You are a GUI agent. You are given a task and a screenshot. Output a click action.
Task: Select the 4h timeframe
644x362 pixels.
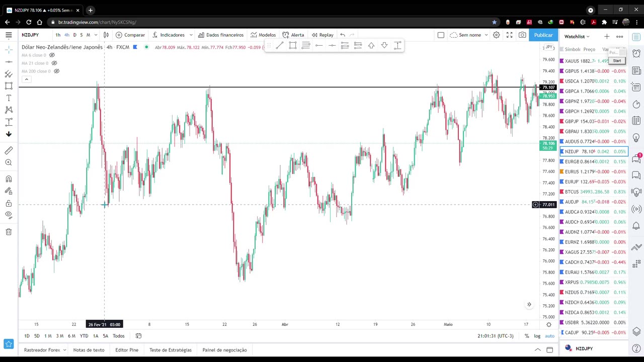[x=66, y=35]
